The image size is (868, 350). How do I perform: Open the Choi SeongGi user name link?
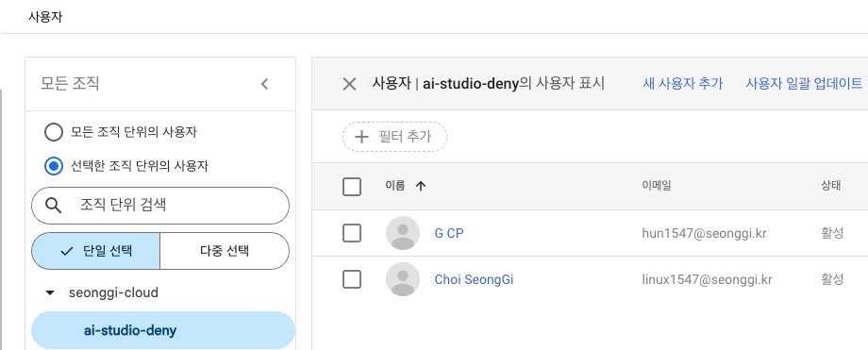(474, 279)
